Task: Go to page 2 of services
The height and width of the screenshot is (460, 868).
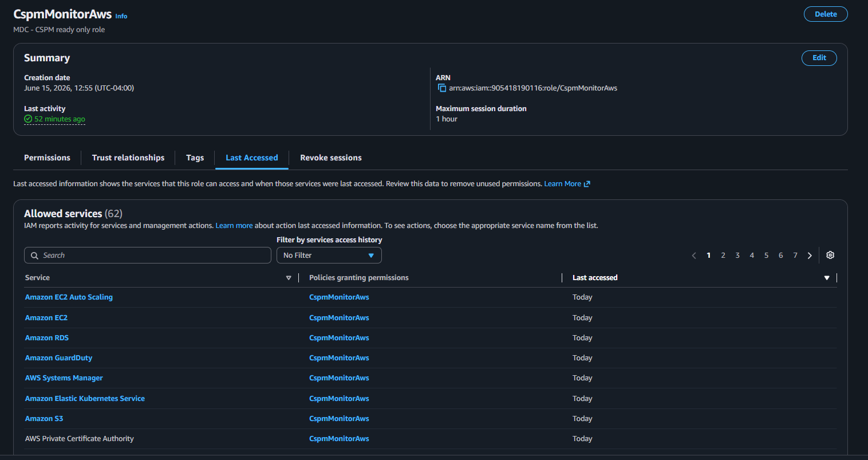Action: [723, 255]
